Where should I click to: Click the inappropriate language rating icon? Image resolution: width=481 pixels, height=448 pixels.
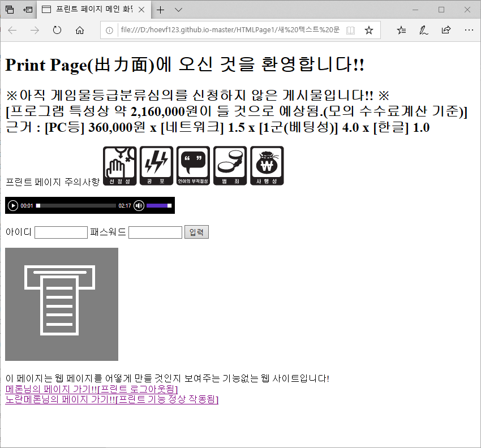click(x=193, y=165)
